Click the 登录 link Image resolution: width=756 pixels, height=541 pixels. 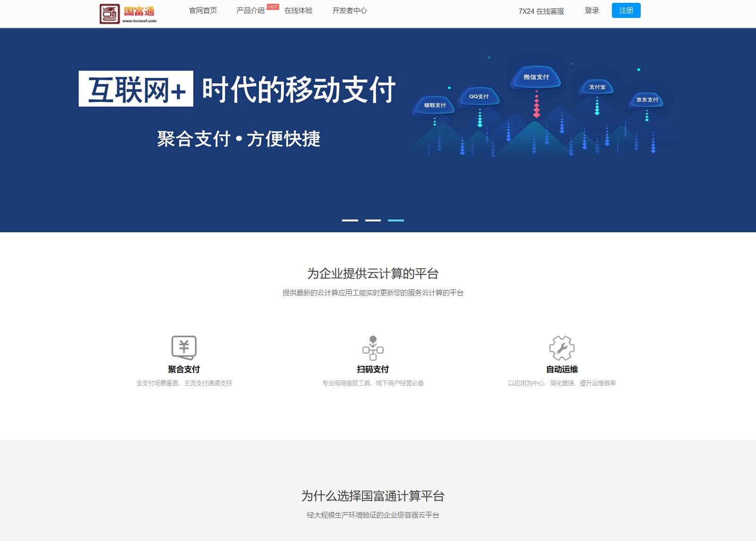tap(592, 10)
